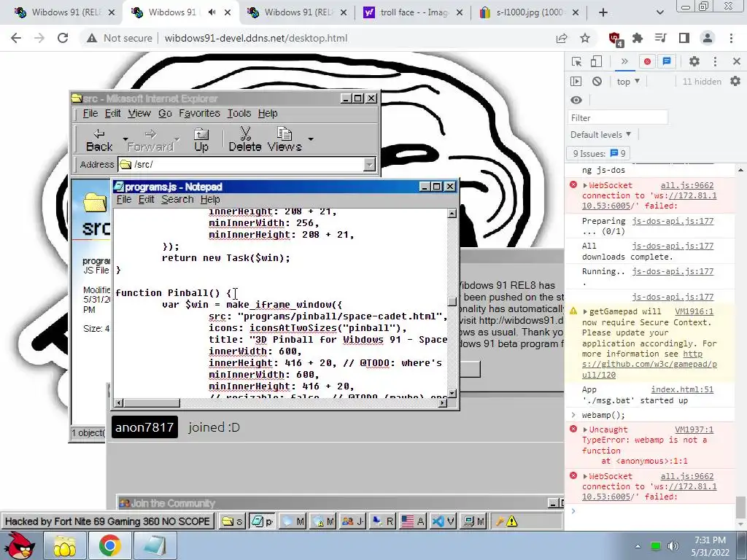This screenshot has width=747, height=560.
Task: Open the explorer Address bar dropdown arrow
Action: 369,164
